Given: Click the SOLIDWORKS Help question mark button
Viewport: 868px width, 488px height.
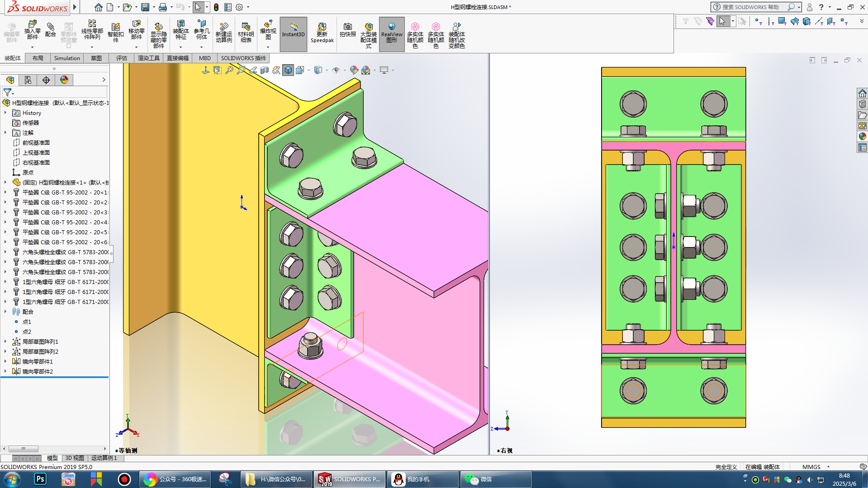Looking at the screenshot, I should (x=821, y=7).
